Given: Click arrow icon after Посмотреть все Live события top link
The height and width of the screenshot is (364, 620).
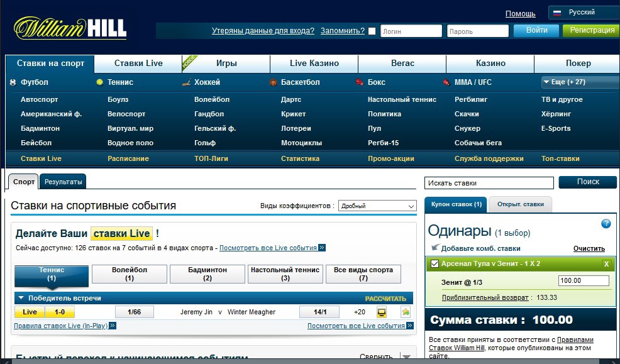Looking at the screenshot, I should pos(322,248).
